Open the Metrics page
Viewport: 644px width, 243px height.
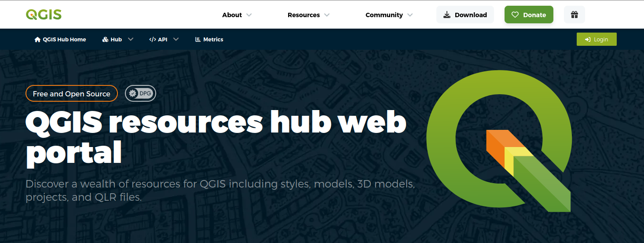[x=209, y=39]
